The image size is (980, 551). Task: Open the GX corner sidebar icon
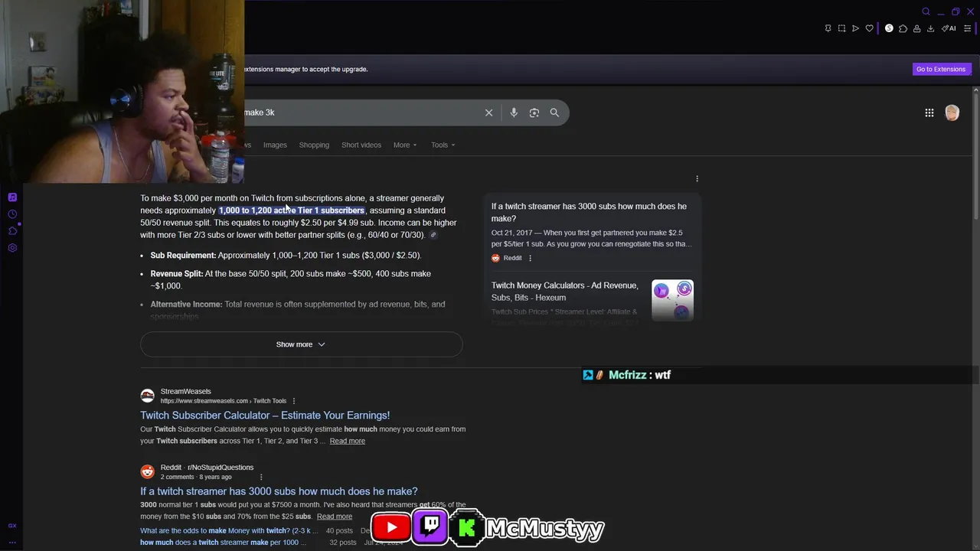tap(12, 526)
